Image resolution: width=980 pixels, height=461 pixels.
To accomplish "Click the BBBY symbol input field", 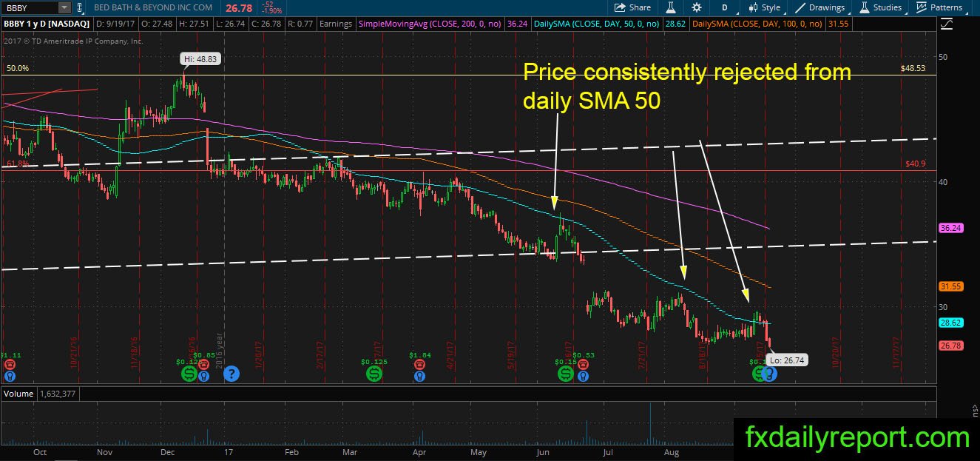I will (x=29, y=7).
